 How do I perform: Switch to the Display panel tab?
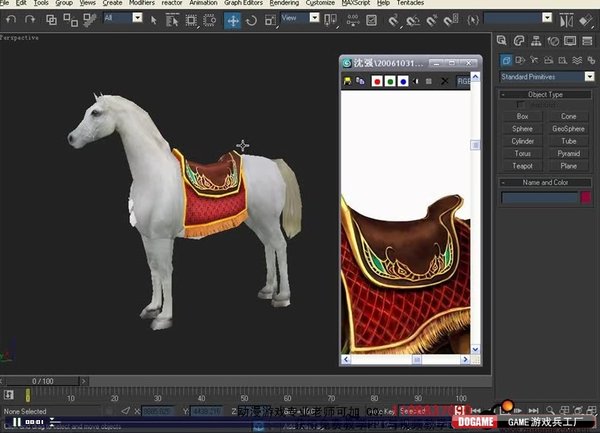570,41
